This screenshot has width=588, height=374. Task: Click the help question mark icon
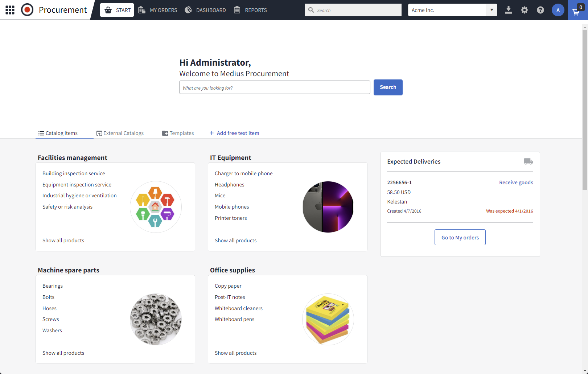[x=540, y=10]
